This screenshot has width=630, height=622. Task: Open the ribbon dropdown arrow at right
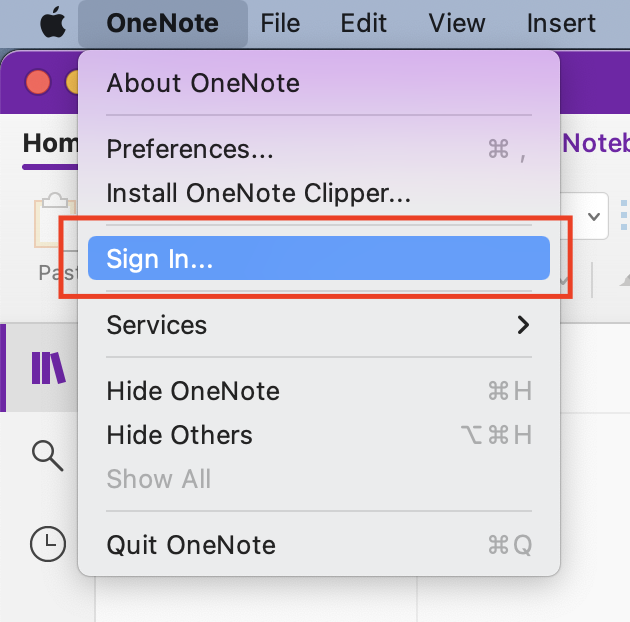coord(594,217)
